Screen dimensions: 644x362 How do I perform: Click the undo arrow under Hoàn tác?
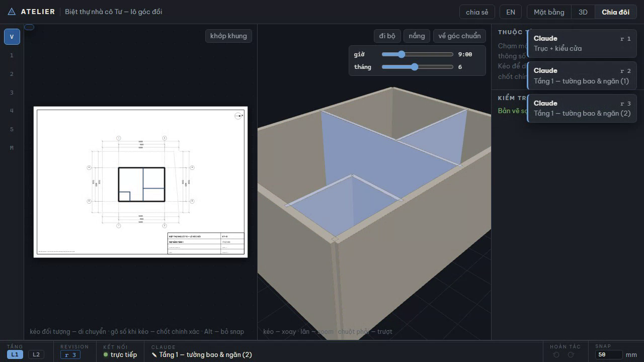coord(556,355)
